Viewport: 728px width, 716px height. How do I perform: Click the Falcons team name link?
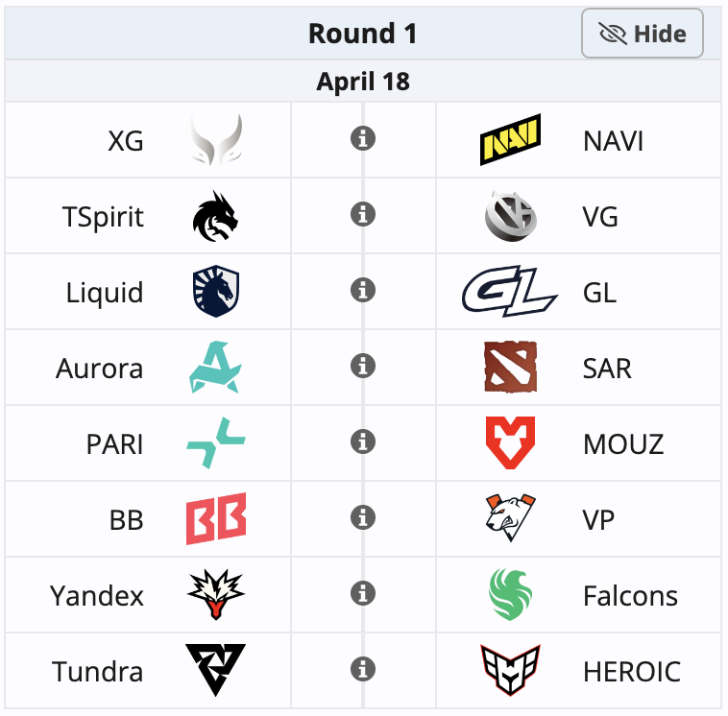pos(630,596)
